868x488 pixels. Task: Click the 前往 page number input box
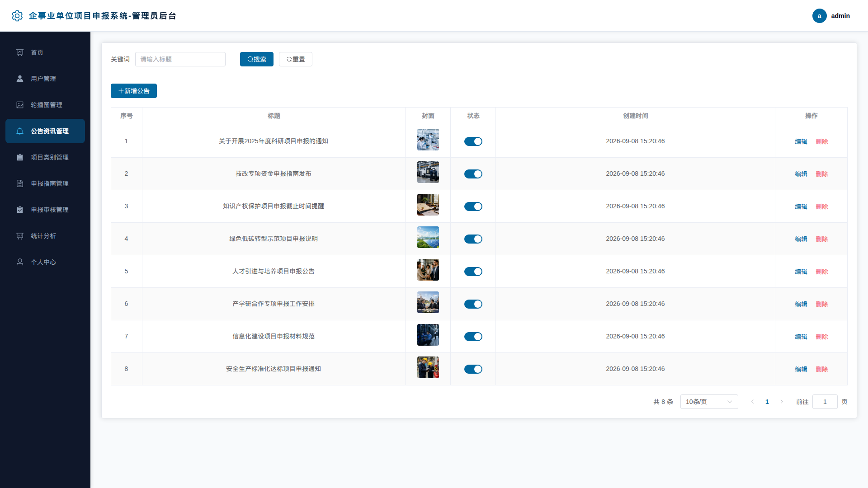[825, 402]
